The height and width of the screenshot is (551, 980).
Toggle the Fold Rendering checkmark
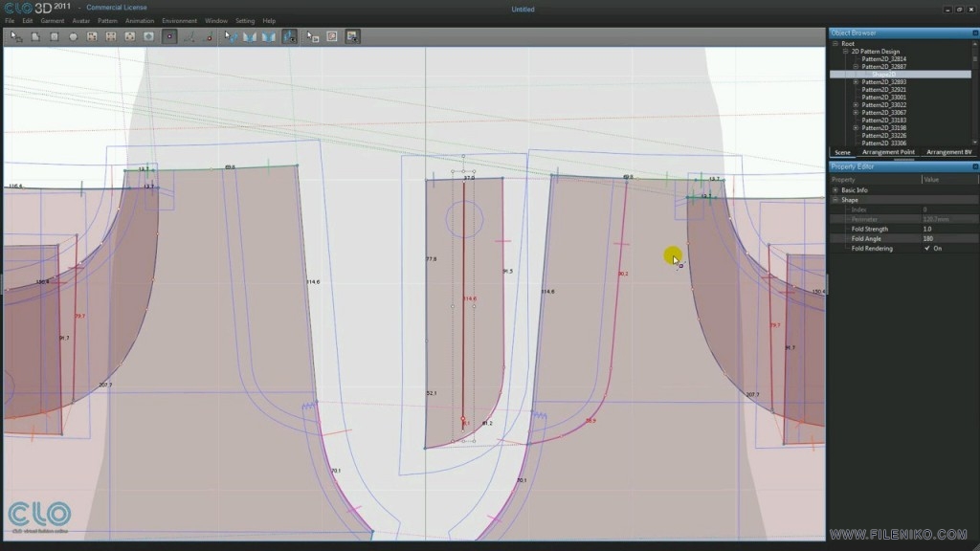coord(926,249)
